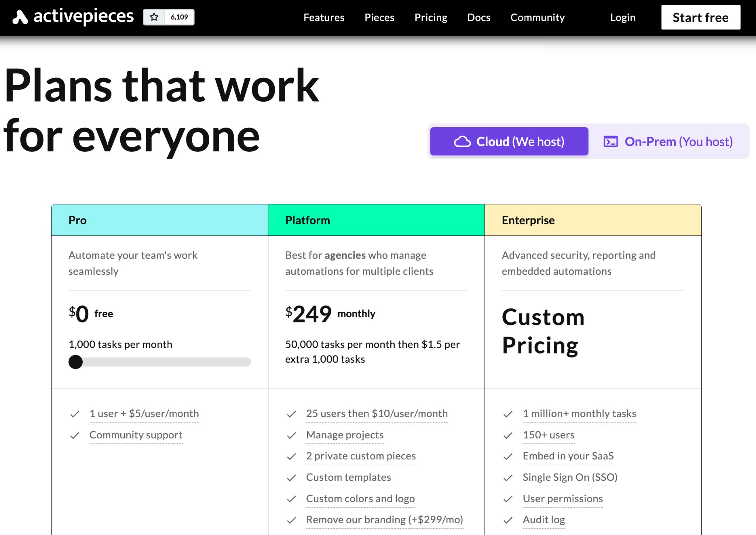The image size is (756, 535).
Task: Open the Community nav item
Action: pyautogui.click(x=537, y=17)
